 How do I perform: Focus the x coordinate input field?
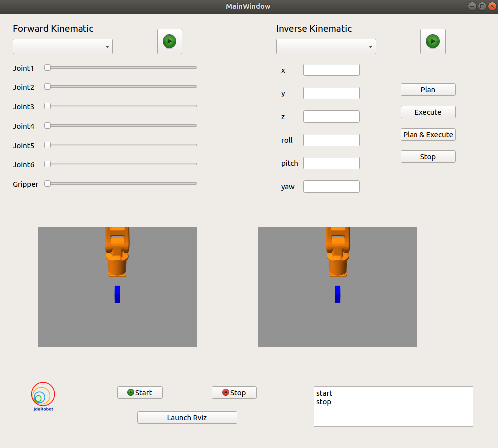332,70
